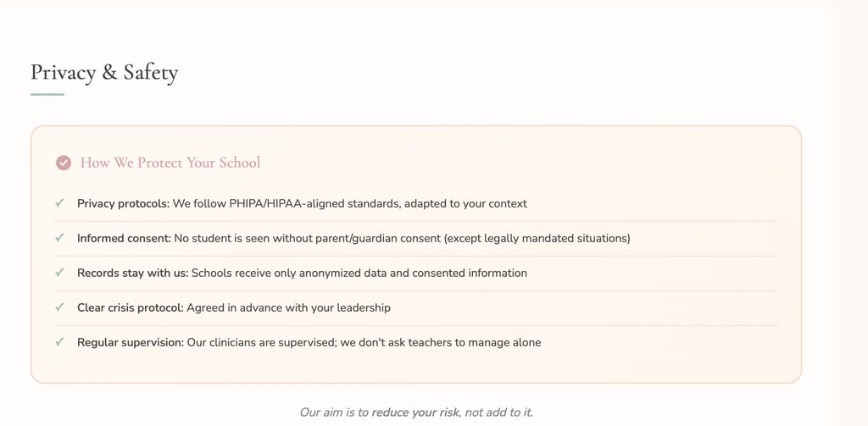Click the bold Informed consent label

click(x=124, y=238)
